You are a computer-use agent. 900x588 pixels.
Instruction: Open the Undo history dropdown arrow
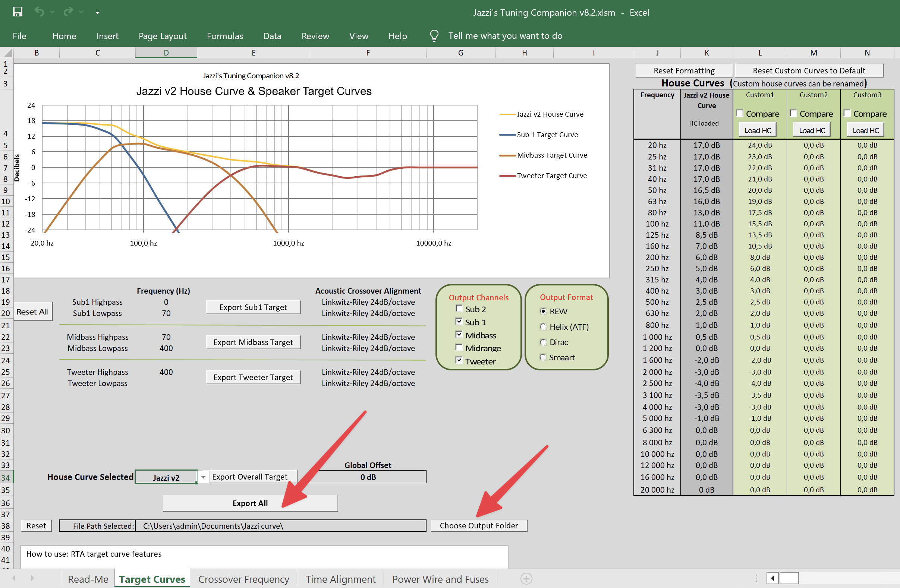coord(53,12)
